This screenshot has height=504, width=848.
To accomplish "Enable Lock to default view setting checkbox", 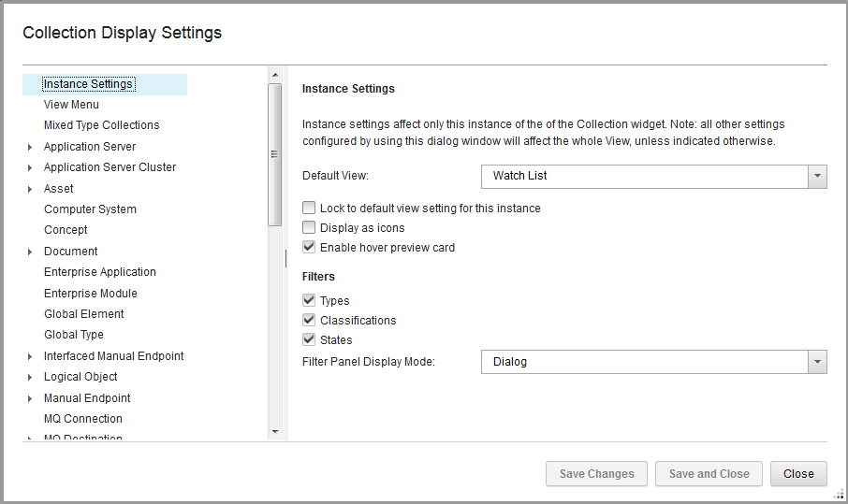I will coord(309,208).
